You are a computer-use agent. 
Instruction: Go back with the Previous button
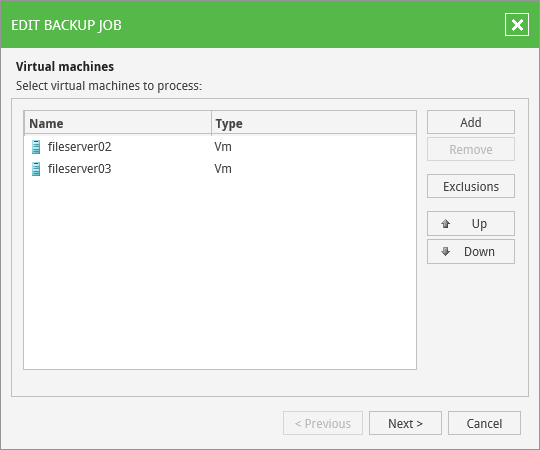tap(323, 423)
